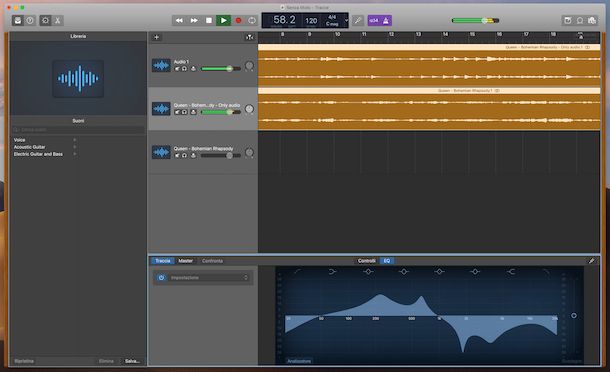Mute the Queen - Bohemian Rhapsody track

click(177, 155)
